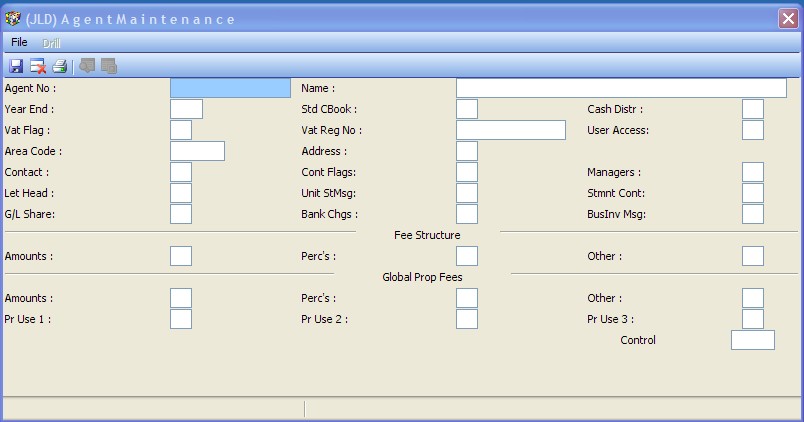Focus the Name text field
This screenshot has width=804, height=422.
(x=620, y=88)
